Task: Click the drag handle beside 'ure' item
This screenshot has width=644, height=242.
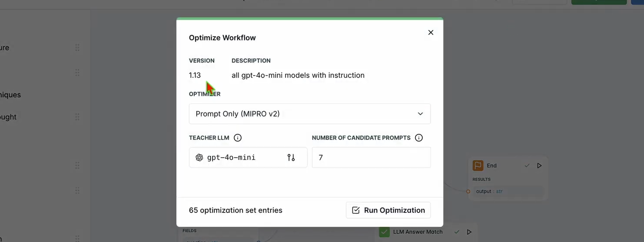Action: 77,48
